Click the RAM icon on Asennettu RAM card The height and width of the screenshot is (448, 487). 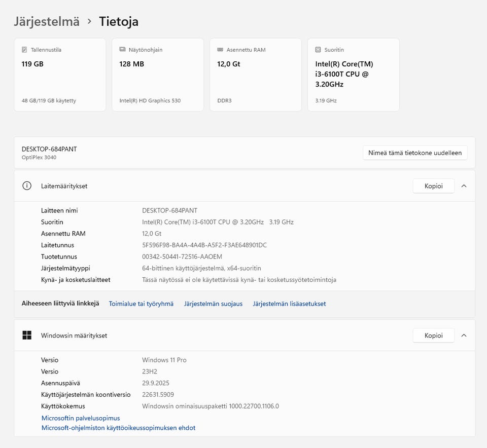220,50
